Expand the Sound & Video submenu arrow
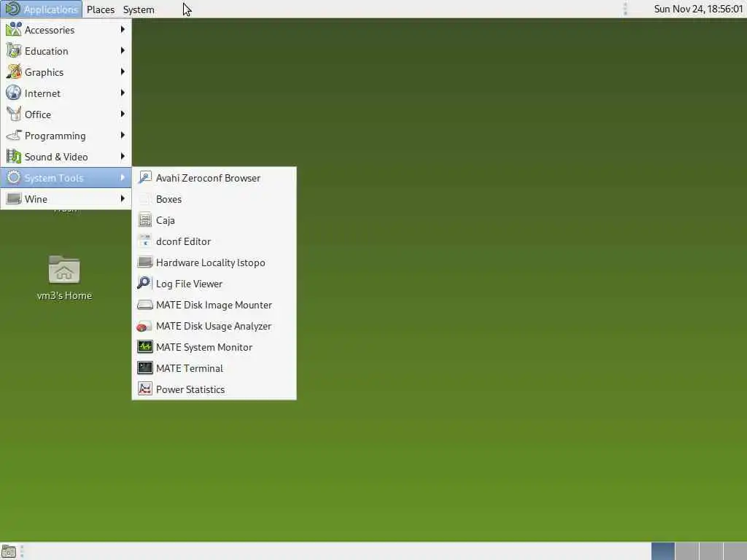 [123, 157]
